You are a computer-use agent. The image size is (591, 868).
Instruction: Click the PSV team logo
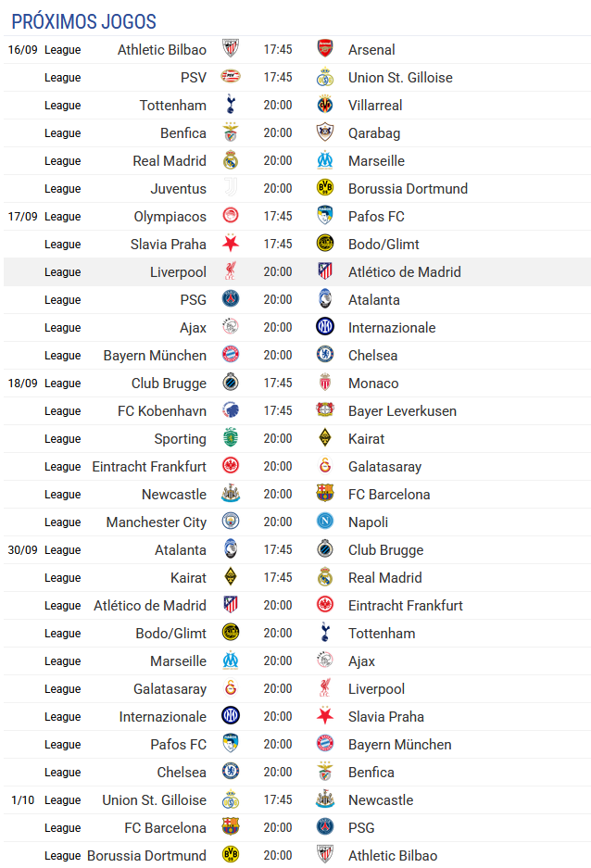click(231, 76)
